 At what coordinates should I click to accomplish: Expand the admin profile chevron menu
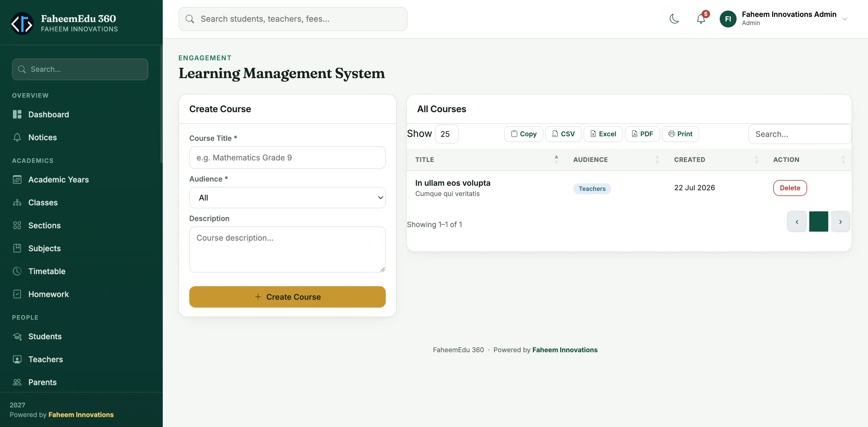tap(845, 19)
